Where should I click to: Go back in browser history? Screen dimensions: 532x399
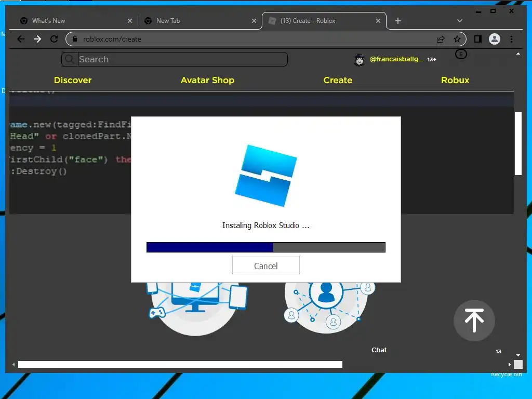(x=21, y=39)
